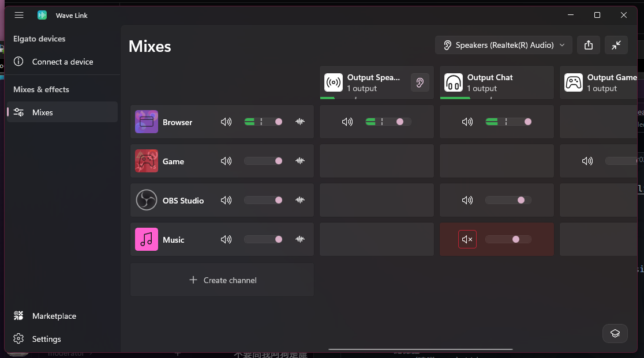The width and height of the screenshot is (644, 358).
Task: Open Marketplace from the sidebar
Action: coord(62,316)
